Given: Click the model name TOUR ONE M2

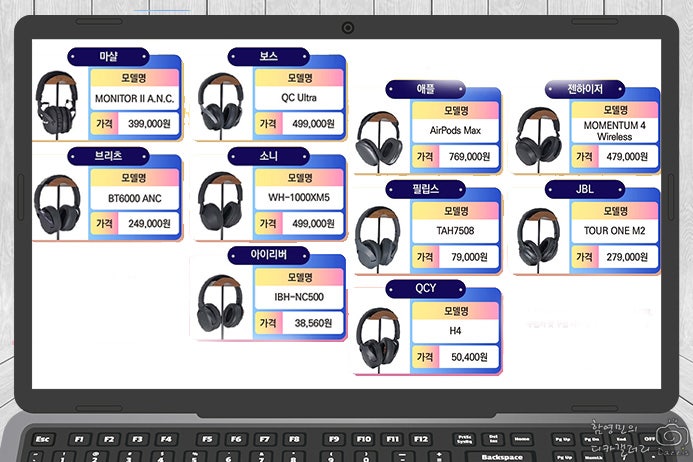Looking at the screenshot, I should click(614, 231).
